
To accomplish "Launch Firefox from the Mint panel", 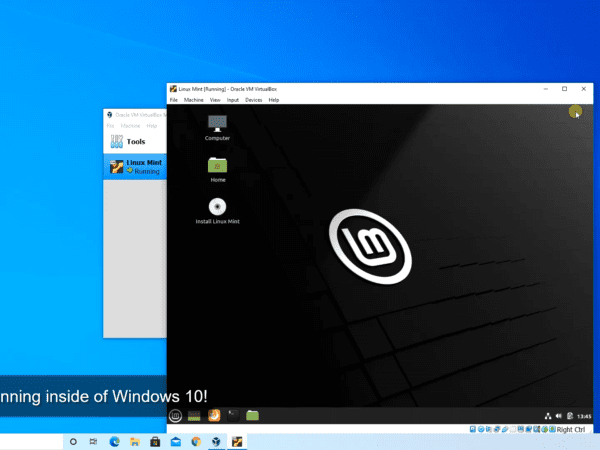I will tap(214, 416).
